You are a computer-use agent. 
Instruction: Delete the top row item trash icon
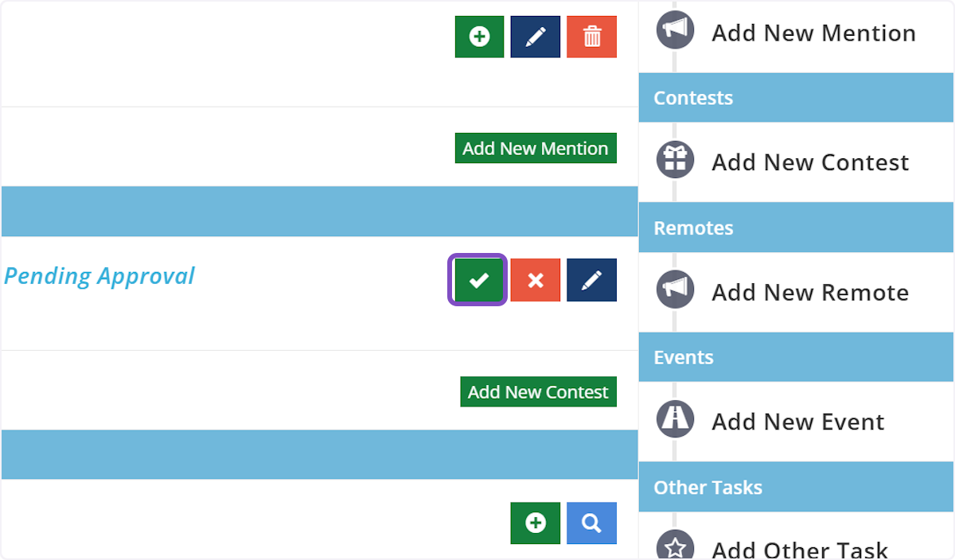coord(591,37)
